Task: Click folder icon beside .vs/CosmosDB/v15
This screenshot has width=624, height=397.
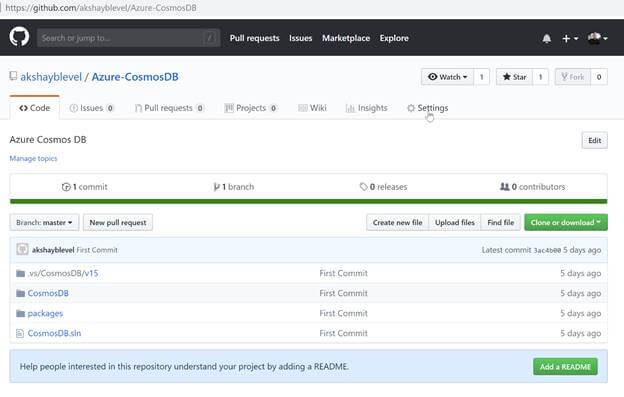Action: click(20, 273)
